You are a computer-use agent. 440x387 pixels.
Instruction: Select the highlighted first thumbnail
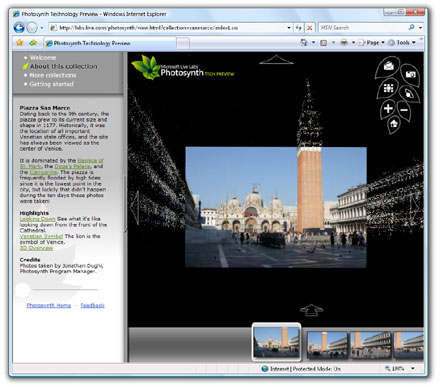(x=276, y=342)
